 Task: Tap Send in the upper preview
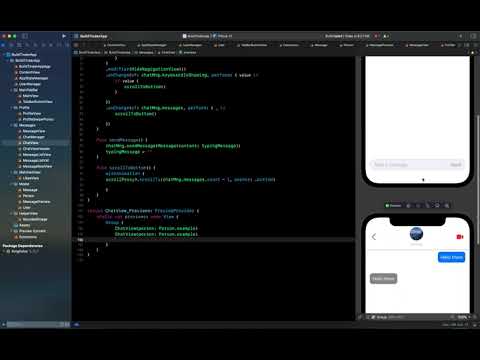pos(455,165)
